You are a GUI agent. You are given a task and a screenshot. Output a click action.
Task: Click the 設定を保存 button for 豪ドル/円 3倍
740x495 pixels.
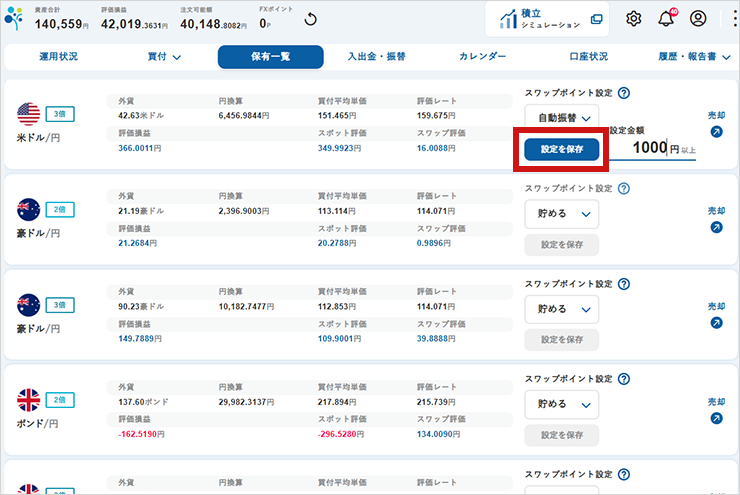(562, 340)
